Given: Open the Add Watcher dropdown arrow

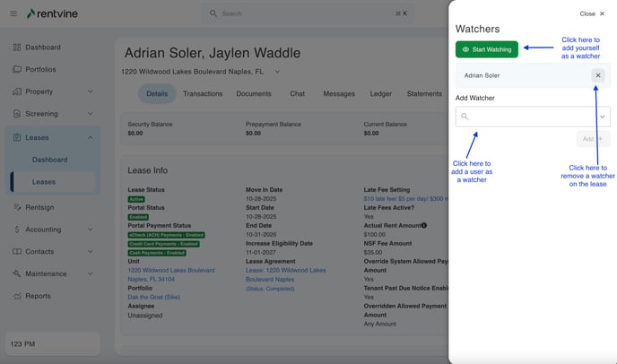Looking at the screenshot, I should [x=603, y=117].
